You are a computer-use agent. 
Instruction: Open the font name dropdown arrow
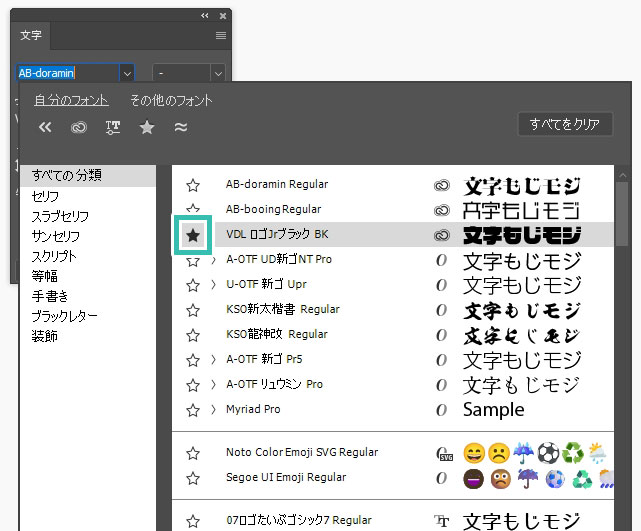pyautogui.click(x=127, y=73)
